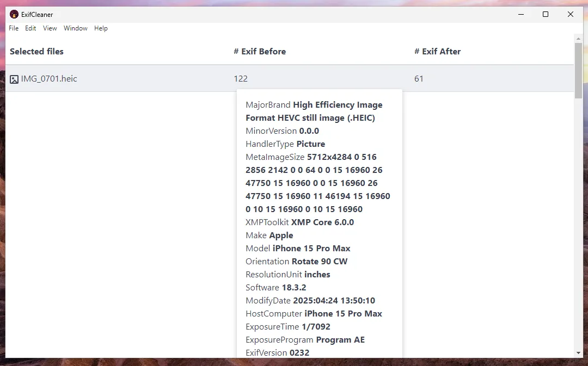Click the scrollbar up arrow

click(578, 38)
